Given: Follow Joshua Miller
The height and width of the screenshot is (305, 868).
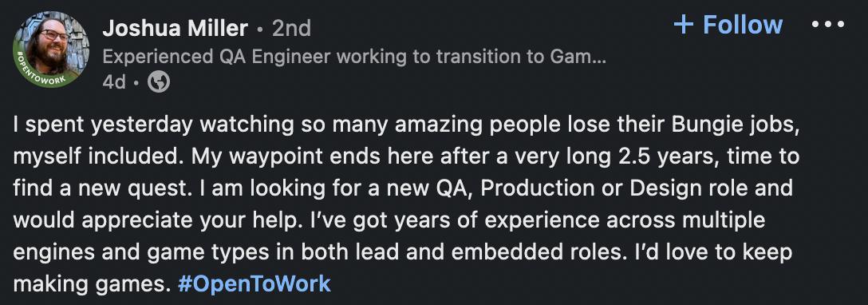Looking at the screenshot, I should 728,25.
